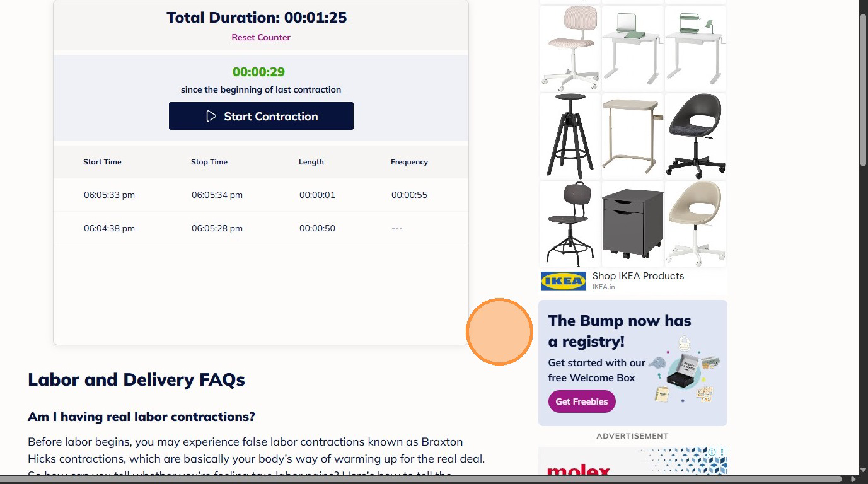This screenshot has height=484, width=868.
Task: Select the black tripod stool image
Action: pos(570,136)
